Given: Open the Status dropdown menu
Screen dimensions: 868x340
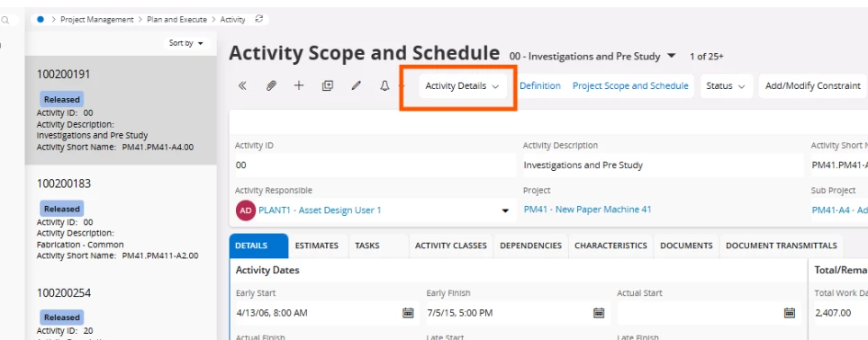Looking at the screenshot, I should click(727, 86).
